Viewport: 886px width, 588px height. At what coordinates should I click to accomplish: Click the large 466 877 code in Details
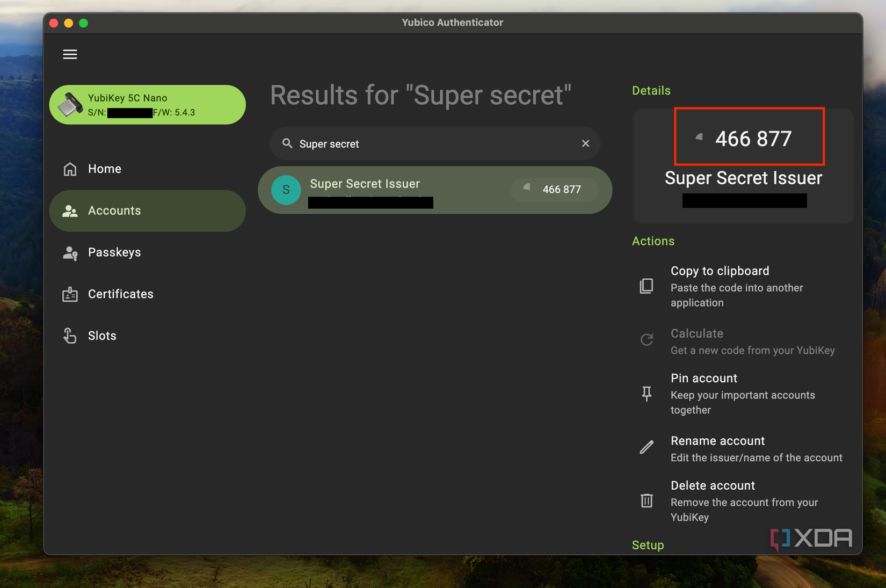pyautogui.click(x=753, y=139)
